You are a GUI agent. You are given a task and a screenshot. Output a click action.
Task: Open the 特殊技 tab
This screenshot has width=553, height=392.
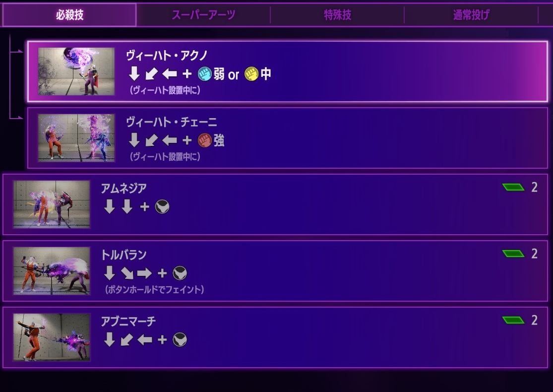337,15
